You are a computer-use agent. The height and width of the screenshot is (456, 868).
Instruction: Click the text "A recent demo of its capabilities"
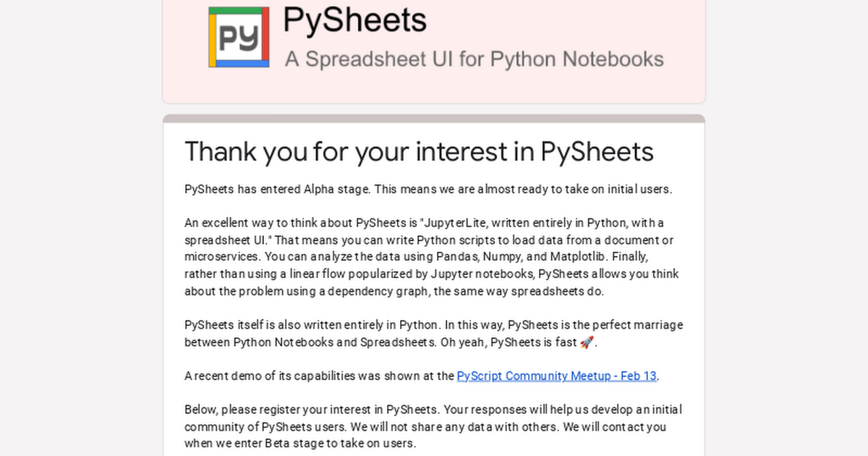(272, 376)
